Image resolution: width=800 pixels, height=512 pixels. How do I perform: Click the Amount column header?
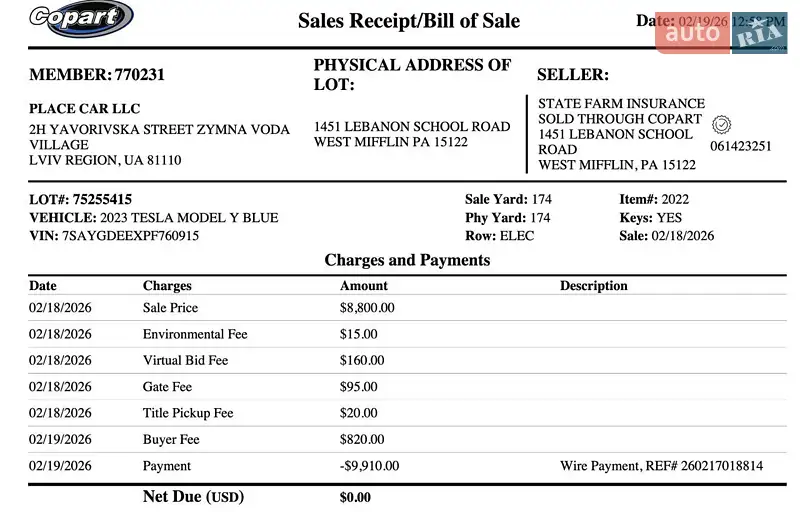pyautogui.click(x=364, y=286)
